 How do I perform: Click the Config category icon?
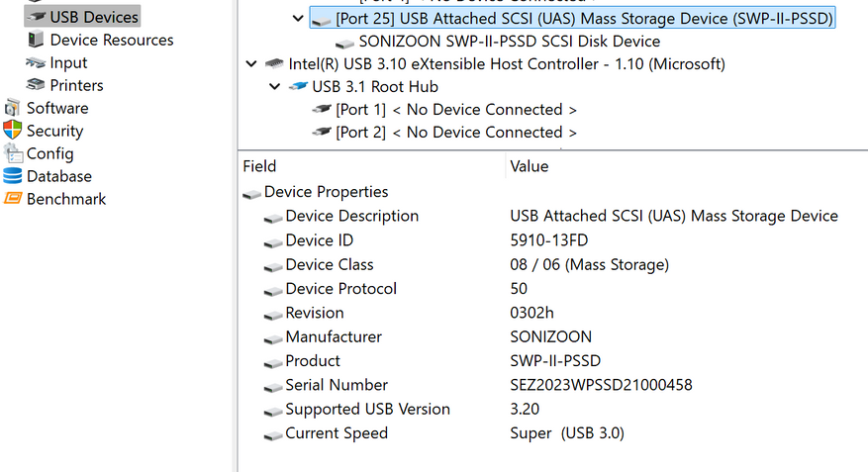pos(13,153)
